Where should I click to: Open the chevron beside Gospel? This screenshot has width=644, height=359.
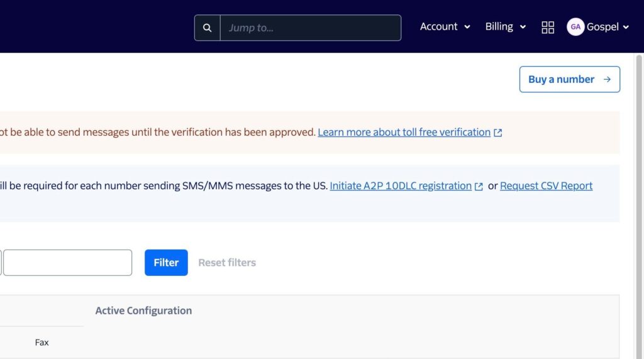[x=626, y=27]
